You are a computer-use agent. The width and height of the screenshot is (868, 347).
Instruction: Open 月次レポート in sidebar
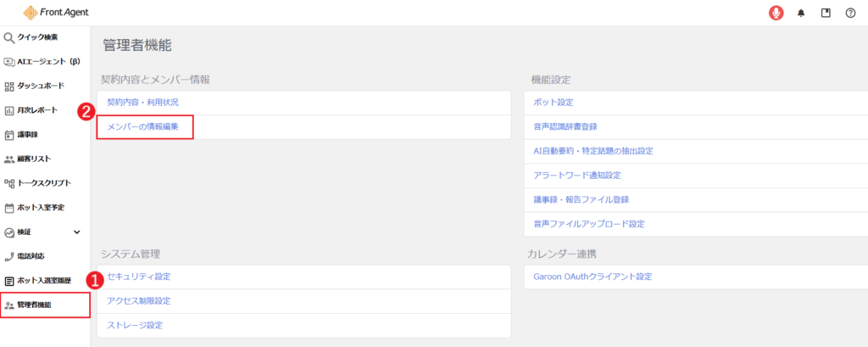coord(37,110)
